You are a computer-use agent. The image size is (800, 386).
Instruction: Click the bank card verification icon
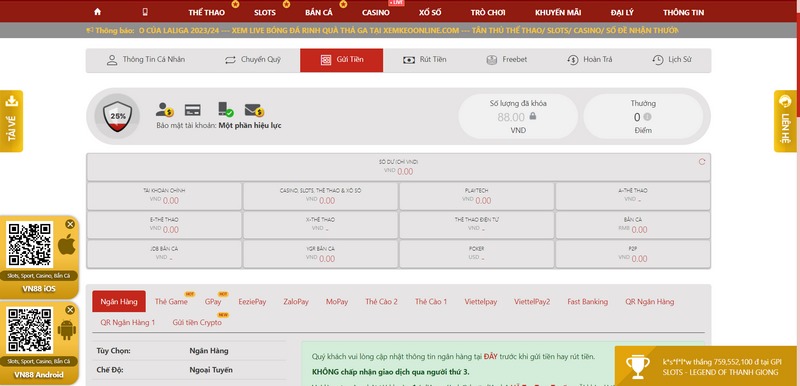pyautogui.click(x=192, y=110)
